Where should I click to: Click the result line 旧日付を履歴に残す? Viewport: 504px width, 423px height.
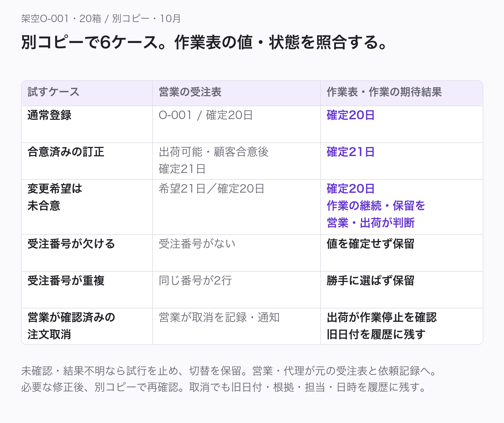pos(376,334)
